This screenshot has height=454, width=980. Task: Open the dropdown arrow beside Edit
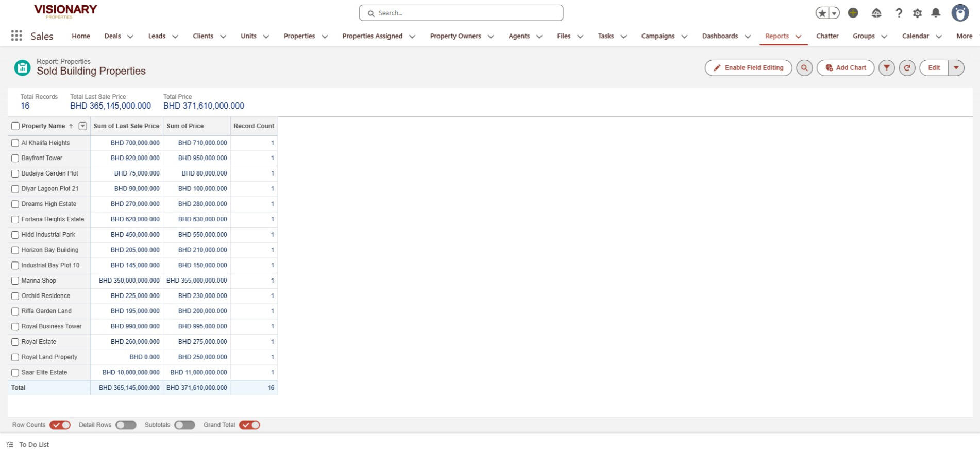click(956, 68)
